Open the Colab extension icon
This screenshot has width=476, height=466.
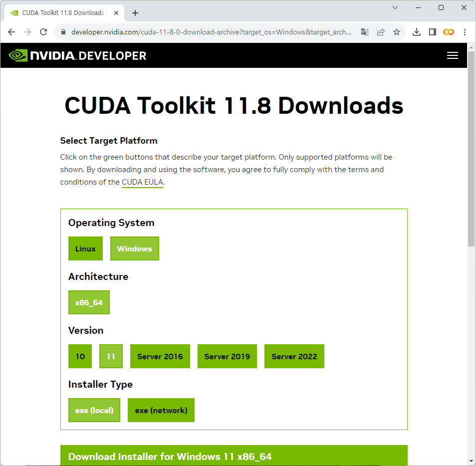[x=449, y=32]
